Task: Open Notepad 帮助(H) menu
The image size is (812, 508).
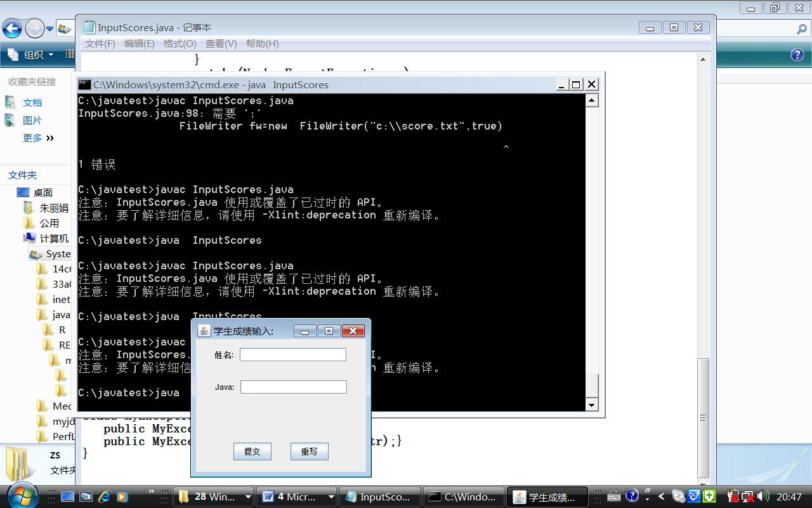Action: pyautogui.click(x=262, y=44)
